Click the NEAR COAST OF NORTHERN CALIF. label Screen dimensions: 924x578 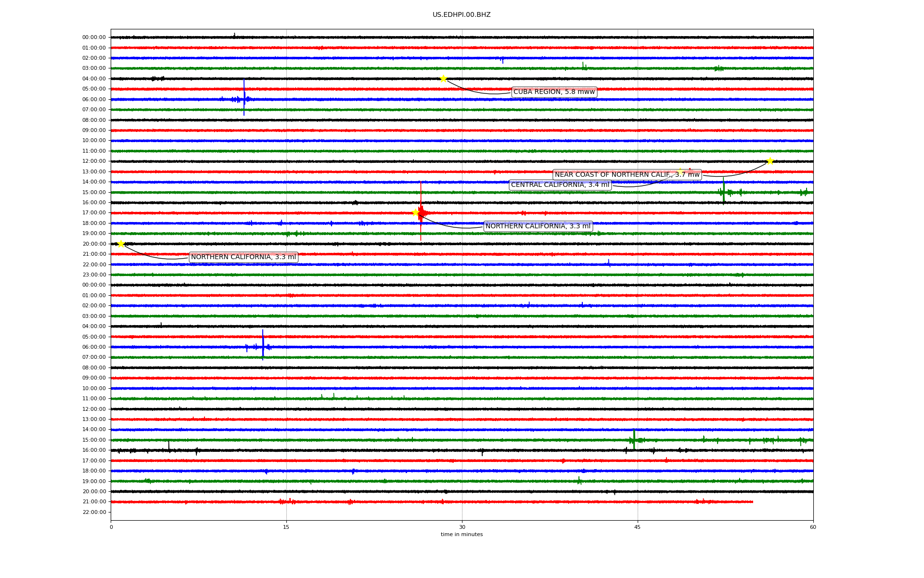627,174
